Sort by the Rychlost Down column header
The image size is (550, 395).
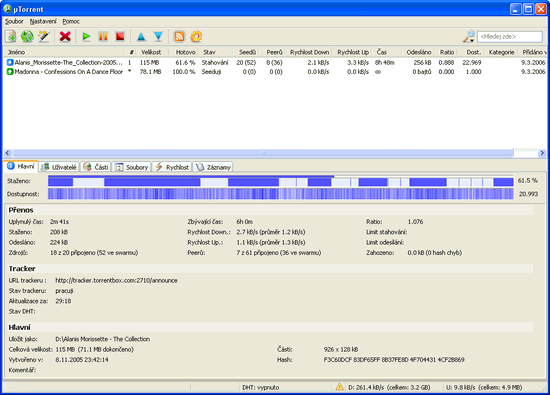(309, 52)
